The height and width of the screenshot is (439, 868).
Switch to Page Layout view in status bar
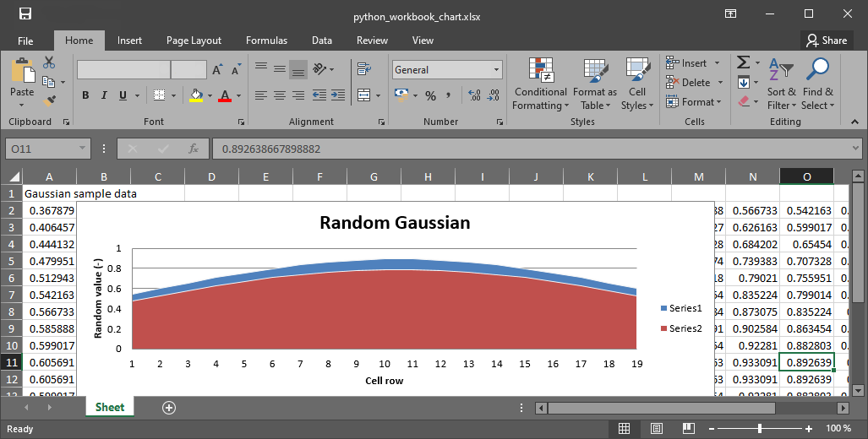[657, 429]
